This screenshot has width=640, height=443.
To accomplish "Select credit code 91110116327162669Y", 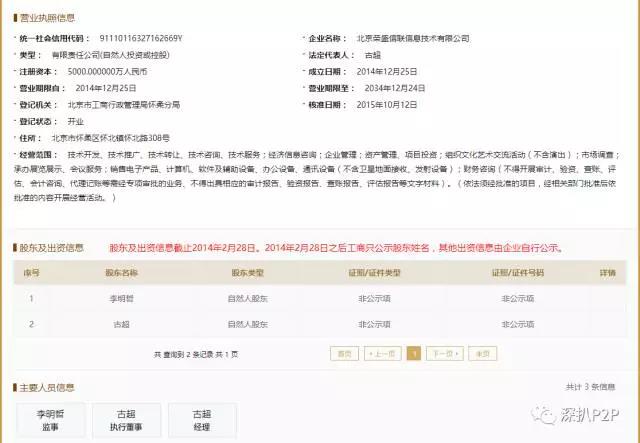I will point(141,38).
